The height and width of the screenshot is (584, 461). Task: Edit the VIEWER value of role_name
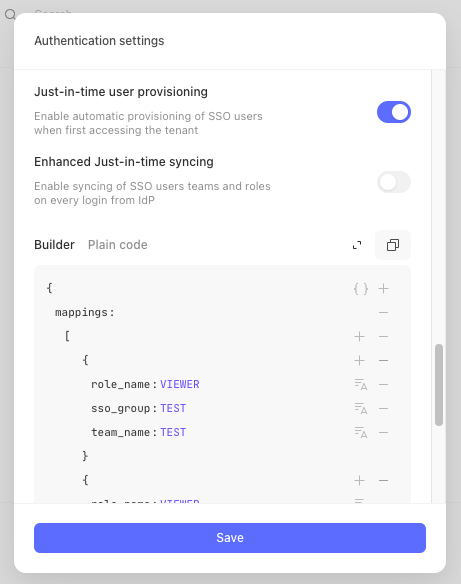[x=180, y=384]
